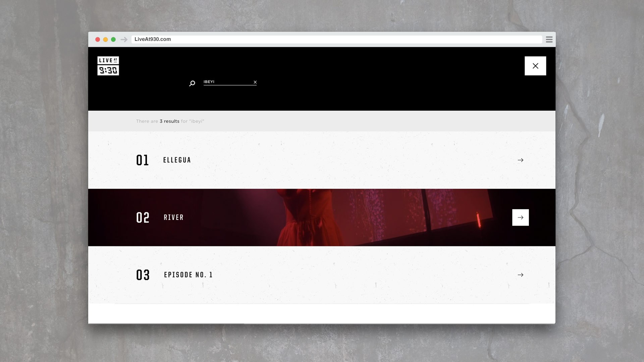Clear the IBEYI search text
Viewport: 644px width, 362px height.
(x=255, y=82)
